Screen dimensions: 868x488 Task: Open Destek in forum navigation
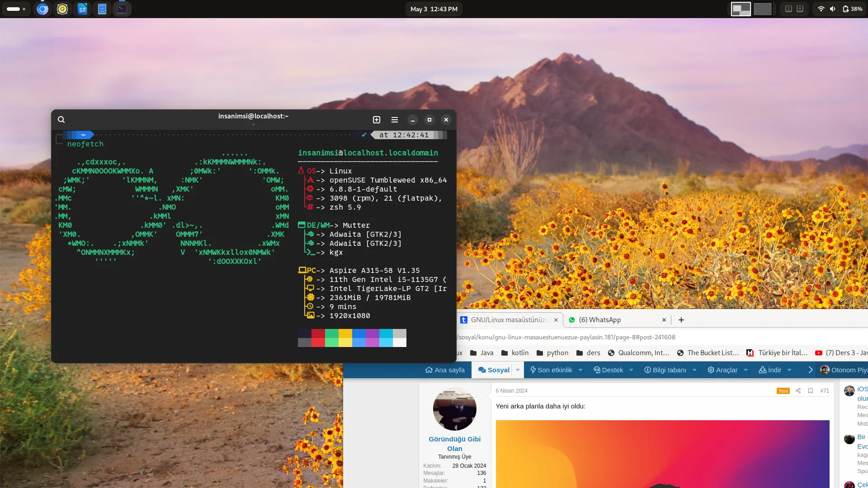[608, 370]
